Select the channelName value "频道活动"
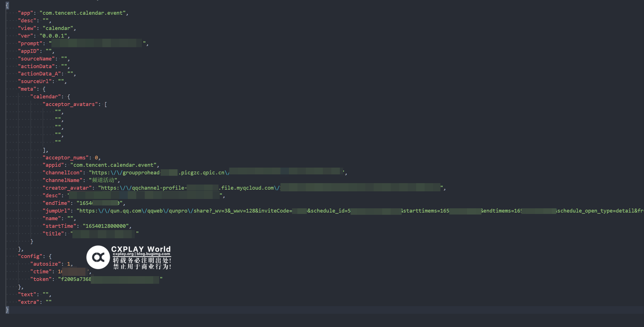Viewport: 644px width, 327px height. pyautogui.click(x=103, y=180)
